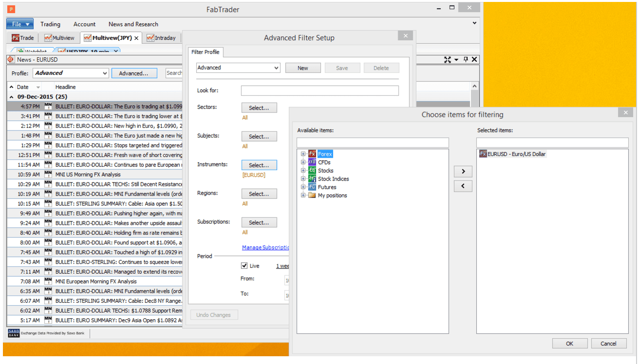This screenshot has height=364, width=638.
Task: Select the CFDs label in Available items
Action: pyautogui.click(x=324, y=163)
